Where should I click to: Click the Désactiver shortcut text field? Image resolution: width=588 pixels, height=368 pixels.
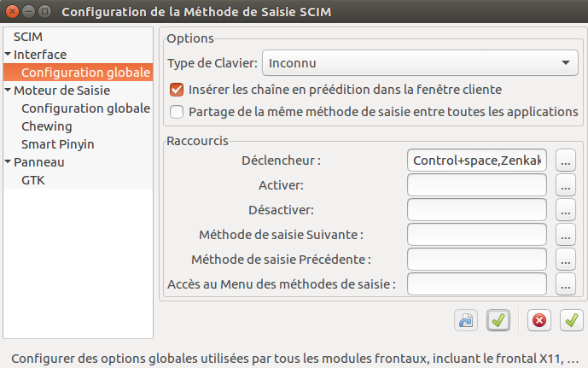[x=476, y=210]
